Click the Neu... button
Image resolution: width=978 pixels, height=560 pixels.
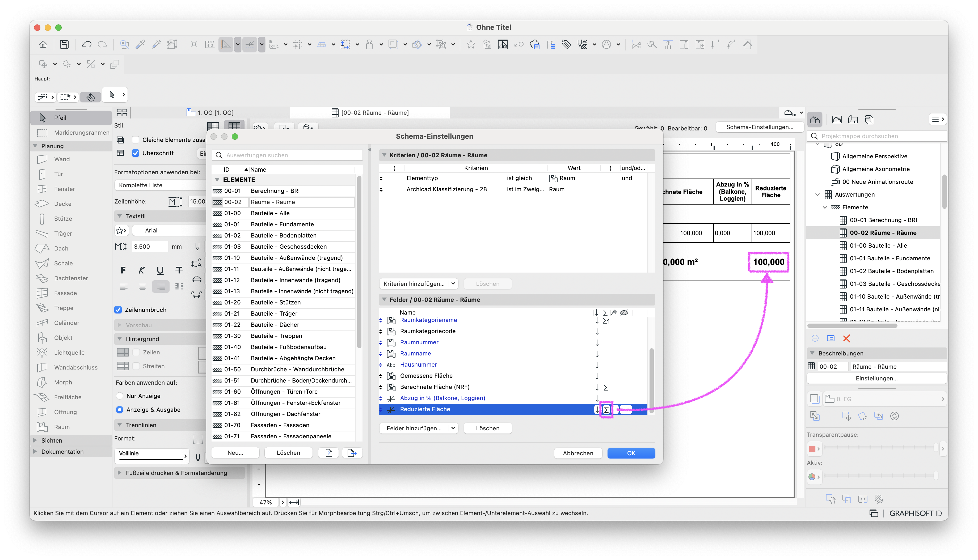pos(235,453)
